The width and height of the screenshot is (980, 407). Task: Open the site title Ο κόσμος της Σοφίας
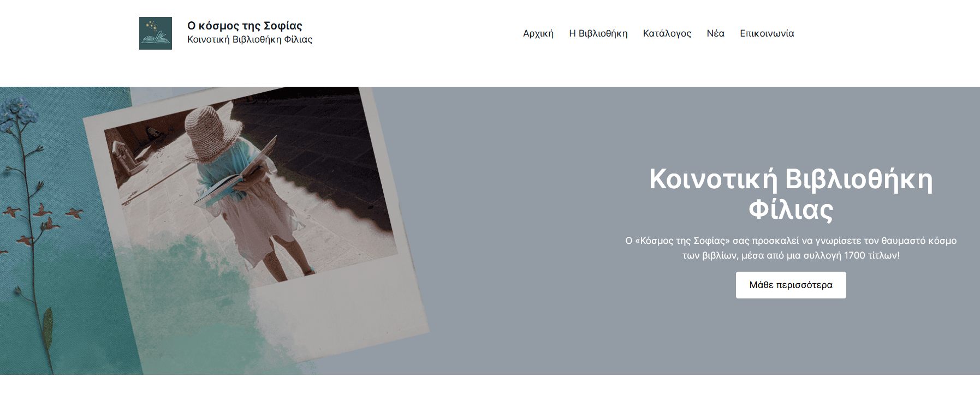click(245, 26)
